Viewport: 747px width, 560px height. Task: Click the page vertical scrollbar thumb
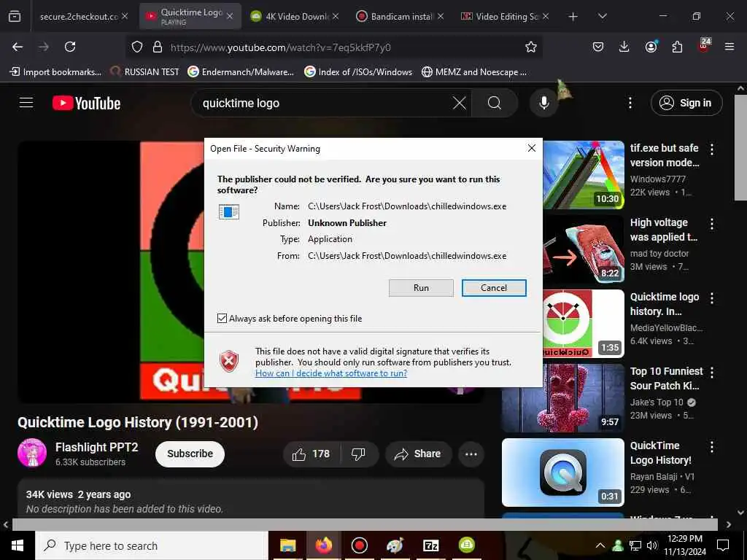tap(740, 149)
